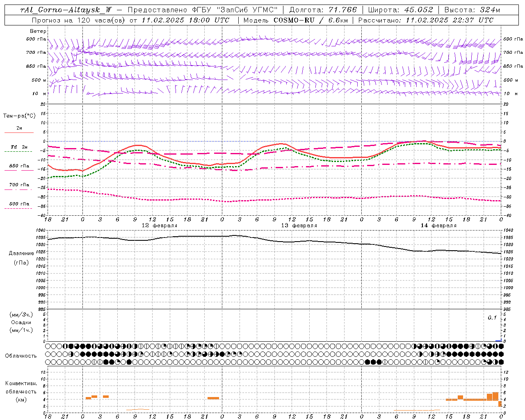
Task: Click the tallest orange convective cloud bar
Action: click(x=495, y=396)
